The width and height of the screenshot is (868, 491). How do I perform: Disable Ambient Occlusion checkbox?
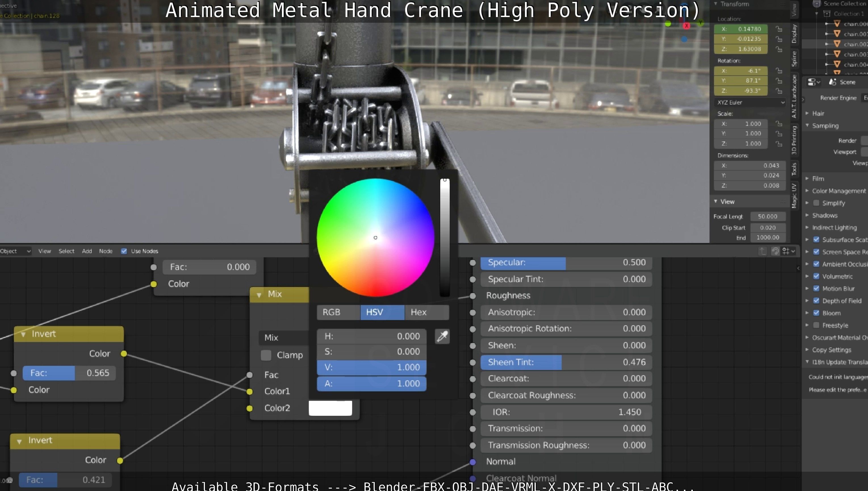(x=816, y=264)
